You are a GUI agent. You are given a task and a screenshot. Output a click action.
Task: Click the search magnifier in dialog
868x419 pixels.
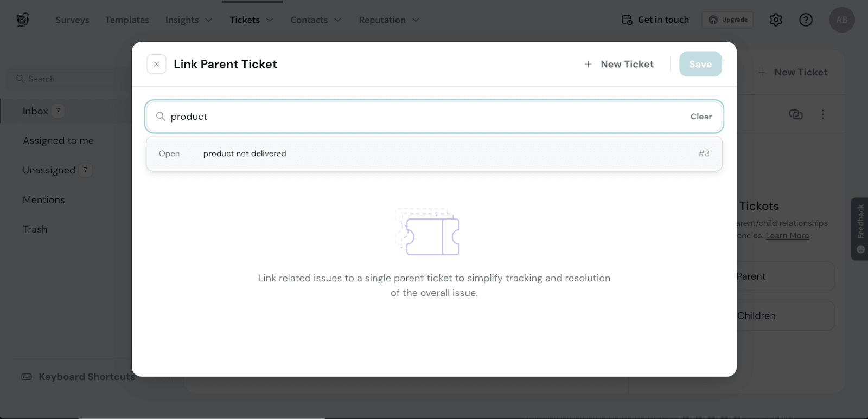tap(161, 117)
